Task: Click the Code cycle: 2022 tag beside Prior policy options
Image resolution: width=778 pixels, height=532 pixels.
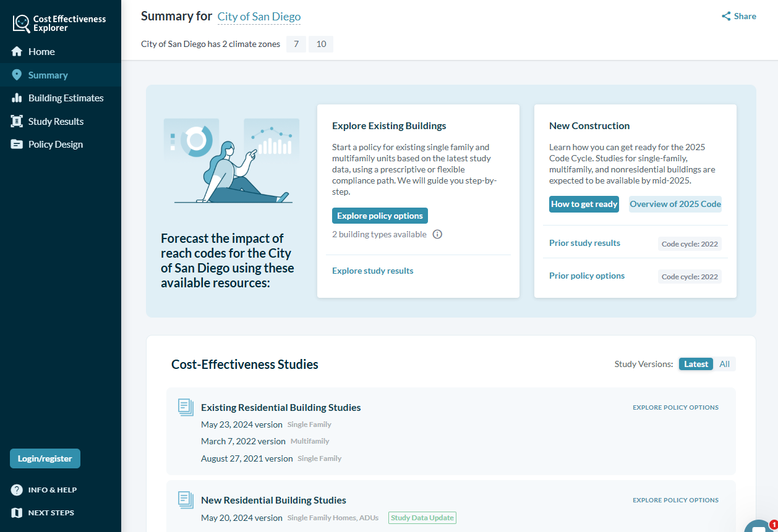Action: coord(690,276)
